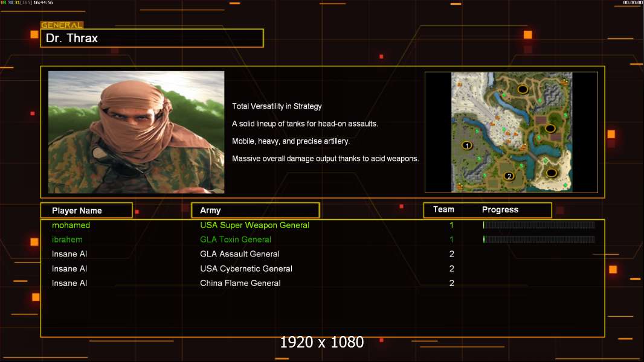644x362 pixels.
Task: Click 'Massive overall damage output' description line
Action: [x=325, y=159]
